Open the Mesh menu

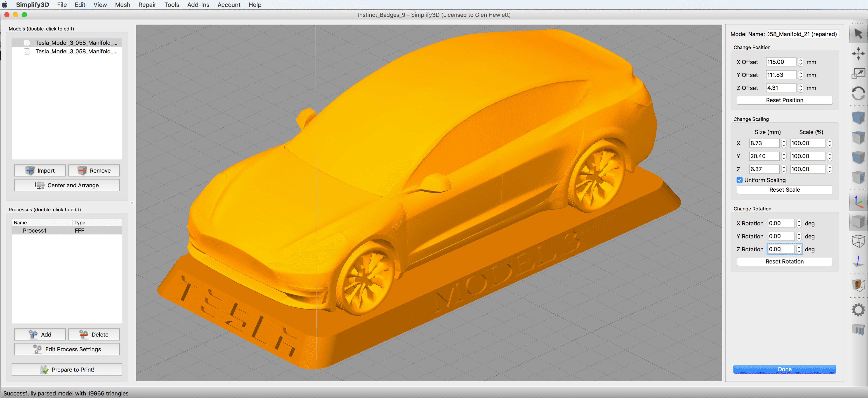122,5
